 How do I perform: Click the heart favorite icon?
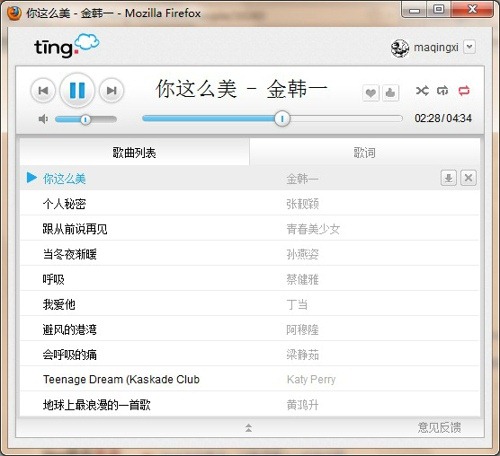pos(371,93)
